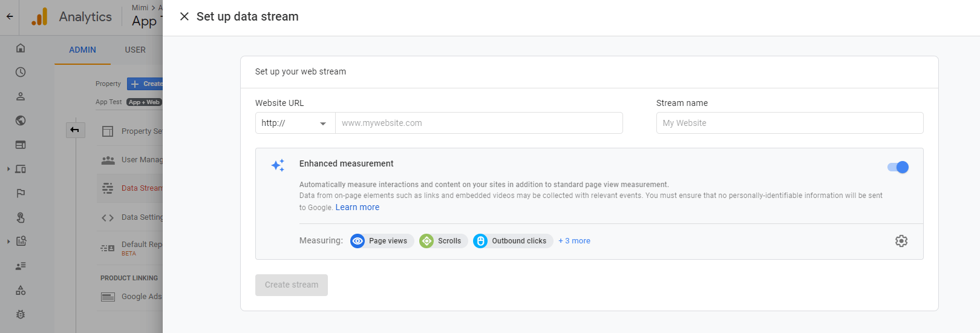Open enhanced measurement settings gear
This screenshot has height=333, width=980.
[901, 241]
